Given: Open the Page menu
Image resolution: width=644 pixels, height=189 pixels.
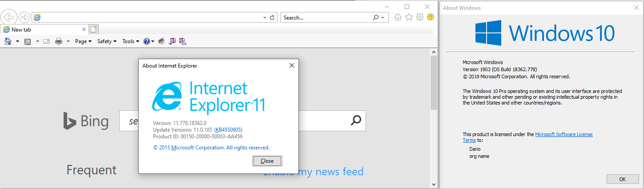Looking at the screenshot, I should pyautogui.click(x=83, y=41).
